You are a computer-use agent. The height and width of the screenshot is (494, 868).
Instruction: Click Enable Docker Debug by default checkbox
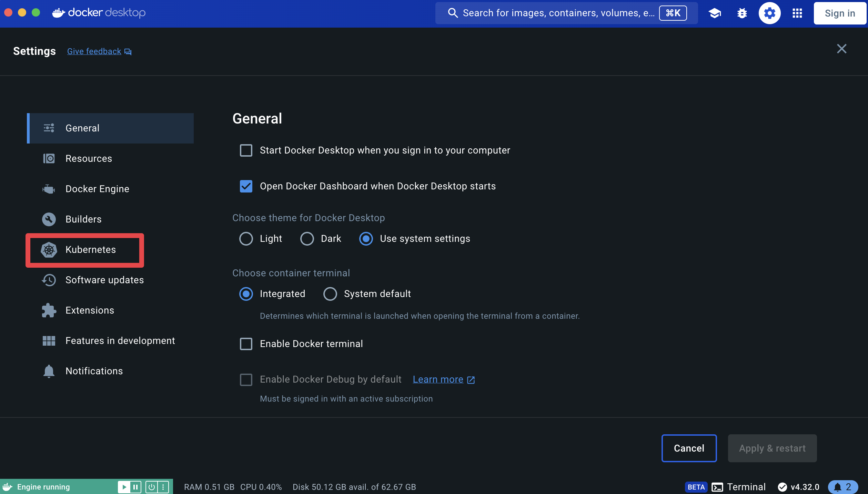click(x=246, y=380)
